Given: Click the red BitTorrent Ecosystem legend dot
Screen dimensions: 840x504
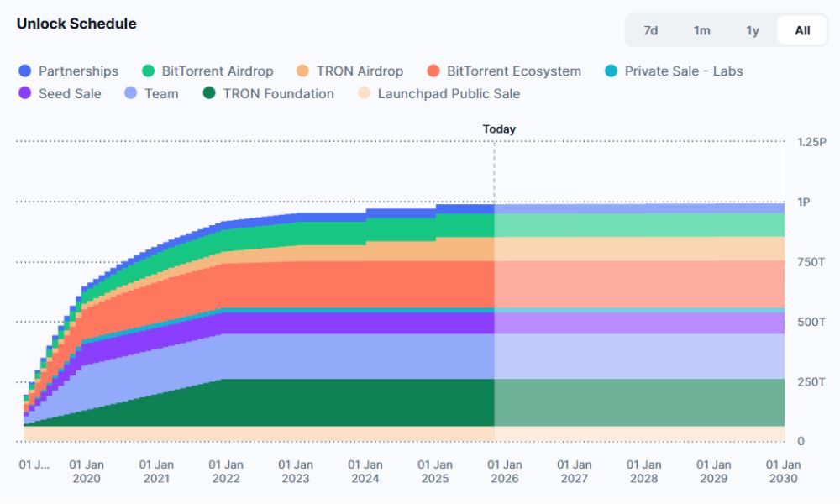Looking at the screenshot, I should tap(433, 71).
